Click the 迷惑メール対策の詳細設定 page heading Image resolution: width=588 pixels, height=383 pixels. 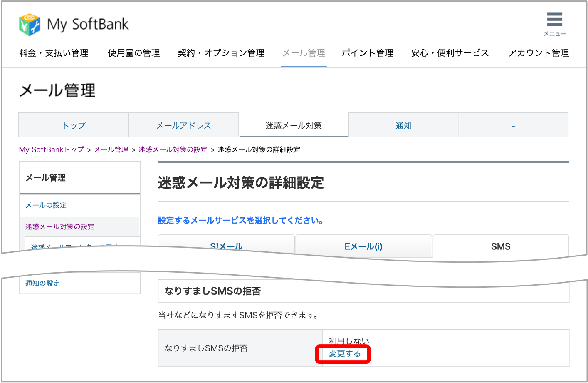pos(241,183)
